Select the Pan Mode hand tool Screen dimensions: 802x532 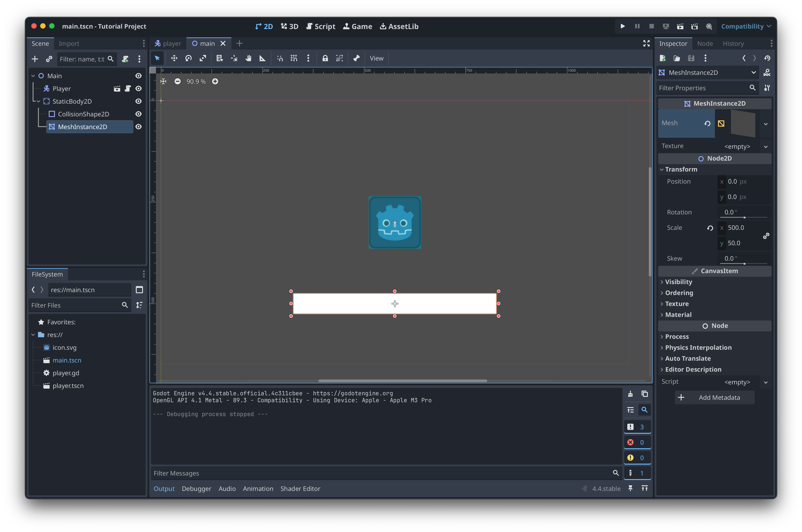[248, 58]
